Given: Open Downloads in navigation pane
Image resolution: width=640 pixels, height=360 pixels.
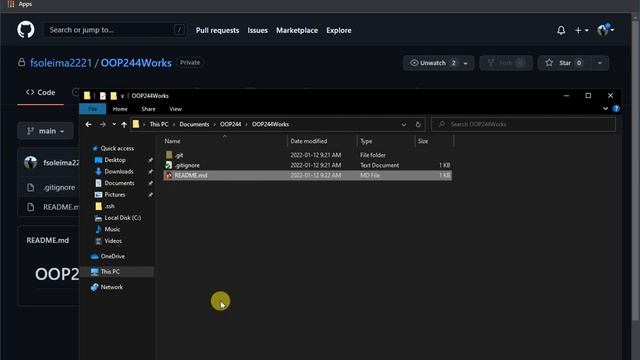Looking at the screenshot, I should (x=119, y=171).
